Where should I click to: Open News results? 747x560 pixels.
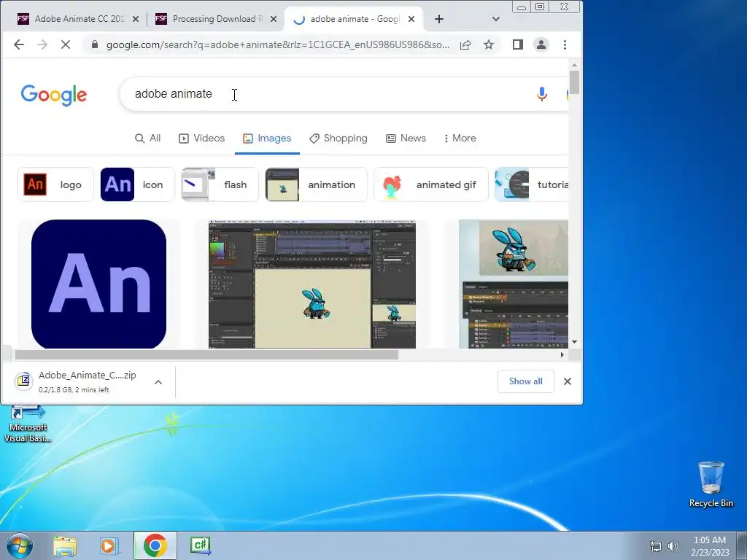(406, 138)
